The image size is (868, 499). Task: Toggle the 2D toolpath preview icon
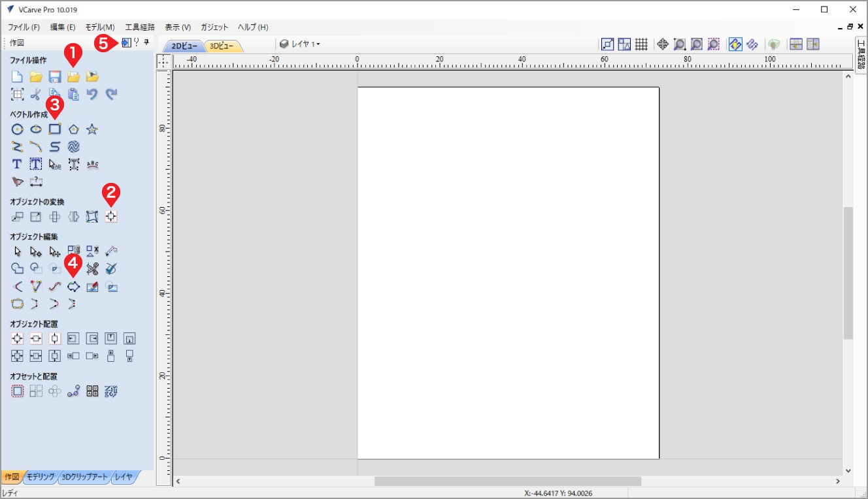click(x=735, y=44)
